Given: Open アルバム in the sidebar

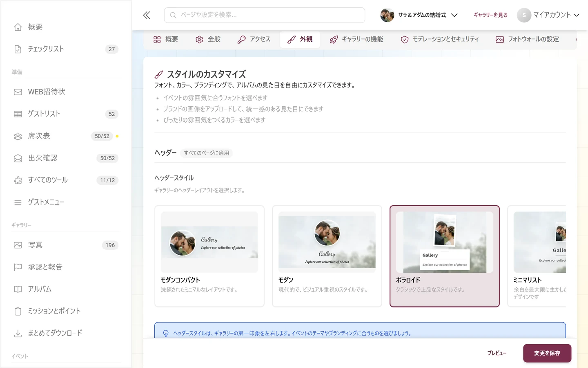Looking at the screenshot, I should (x=66, y=289).
